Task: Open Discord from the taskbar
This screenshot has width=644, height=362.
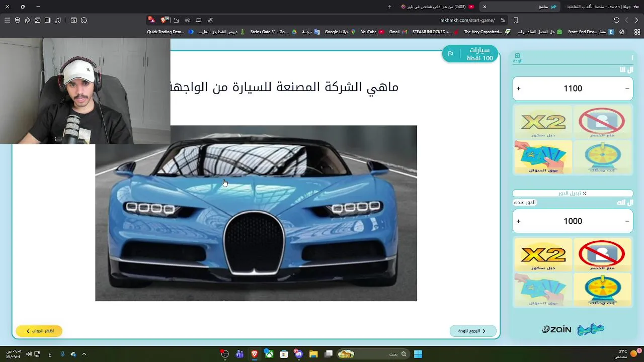Action: [298, 354]
